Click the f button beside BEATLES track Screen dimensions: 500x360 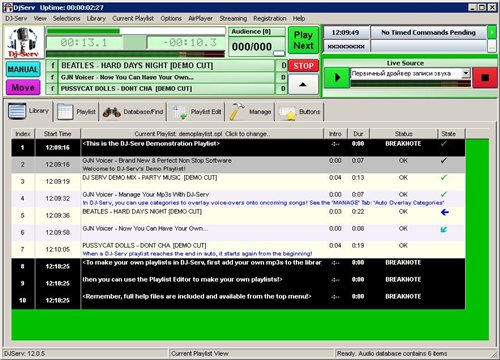(52, 65)
